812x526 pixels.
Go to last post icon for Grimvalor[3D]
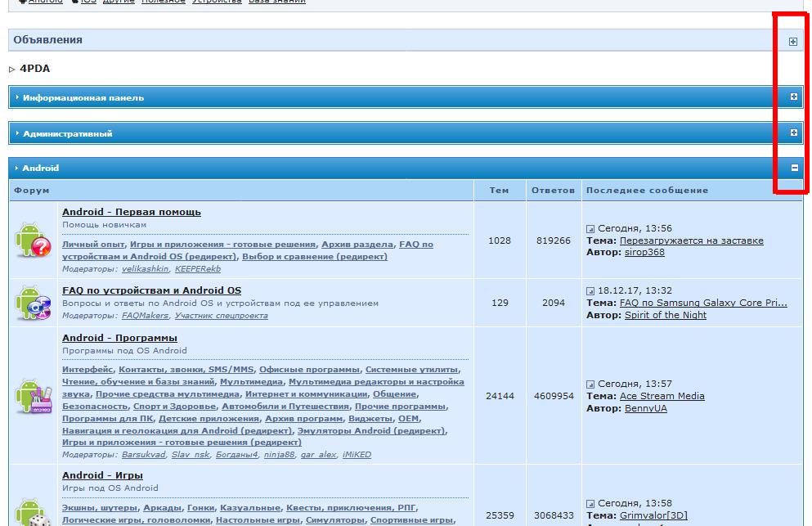590,503
